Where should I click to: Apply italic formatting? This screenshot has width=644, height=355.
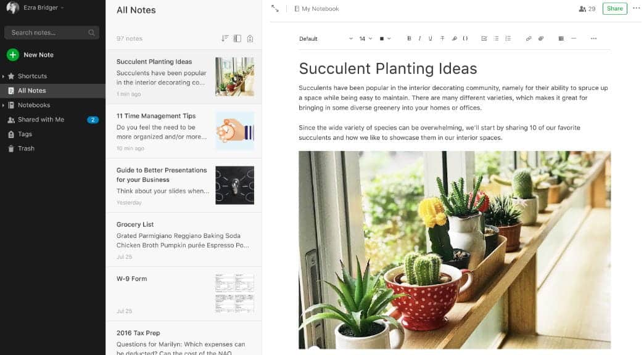pyautogui.click(x=419, y=38)
